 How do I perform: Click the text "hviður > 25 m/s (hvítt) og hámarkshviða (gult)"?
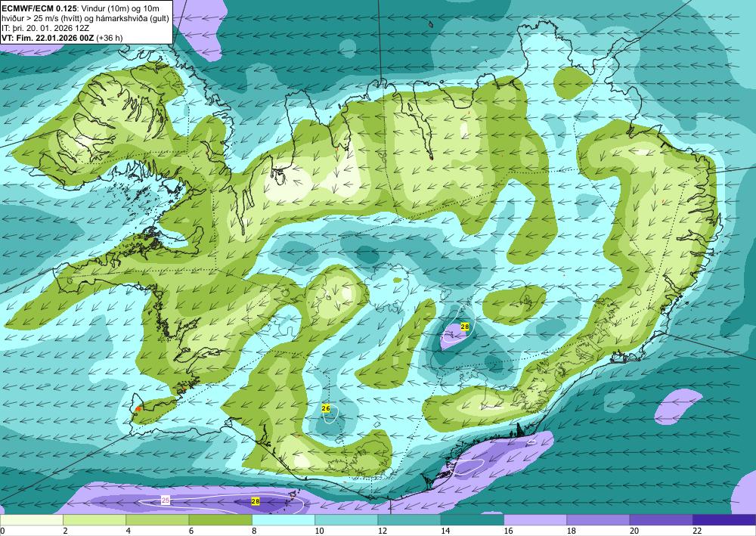(85, 18)
